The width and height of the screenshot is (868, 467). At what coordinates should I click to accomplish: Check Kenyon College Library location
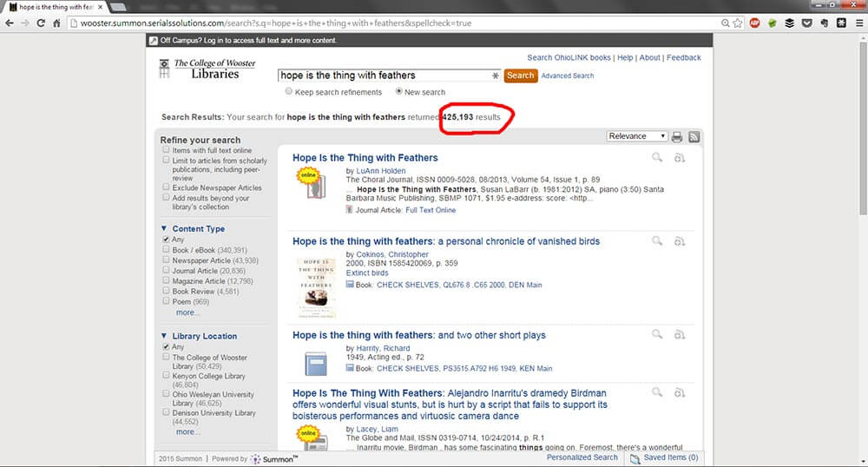pos(166,375)
